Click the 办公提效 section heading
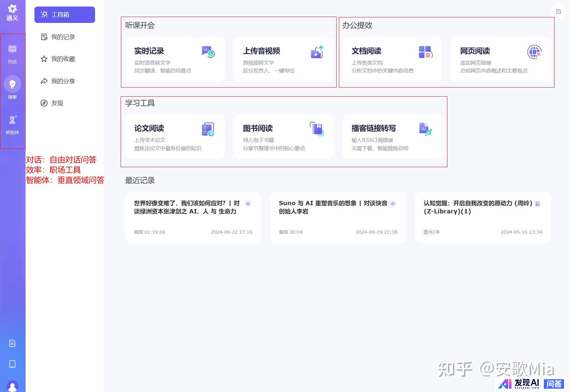The height and width of the screenshot is (392, 569). point(357,26)
